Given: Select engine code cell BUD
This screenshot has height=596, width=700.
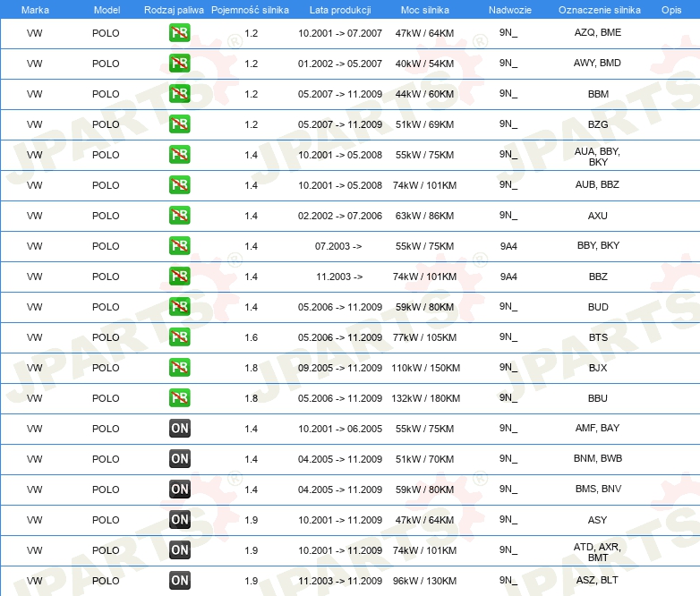Looking at the screenshot, I should click(598, 307).
